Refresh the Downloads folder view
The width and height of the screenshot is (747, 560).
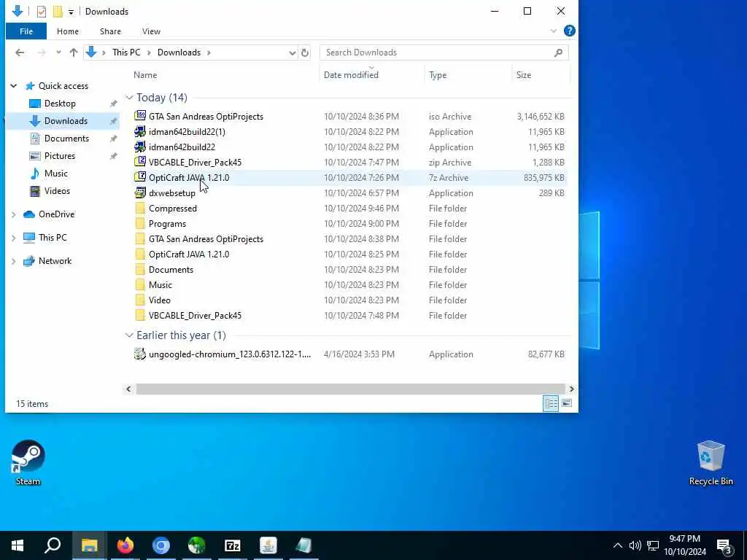[x=305, y=52]
